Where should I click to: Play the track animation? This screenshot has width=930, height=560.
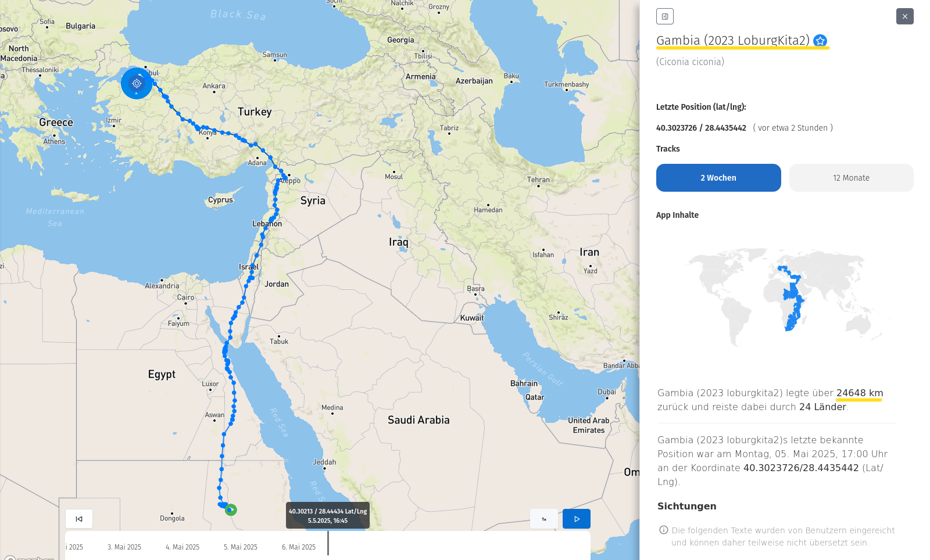pyautogui.click(x=576, y=519)
